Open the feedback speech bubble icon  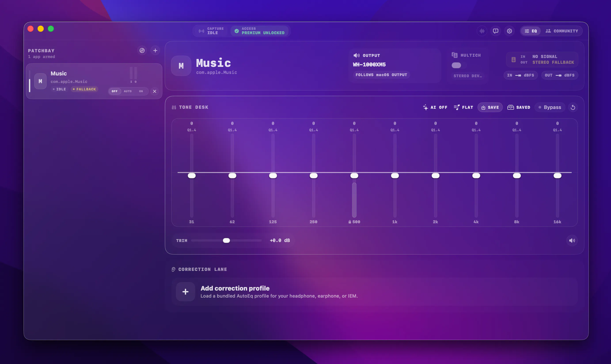[495, 31]
